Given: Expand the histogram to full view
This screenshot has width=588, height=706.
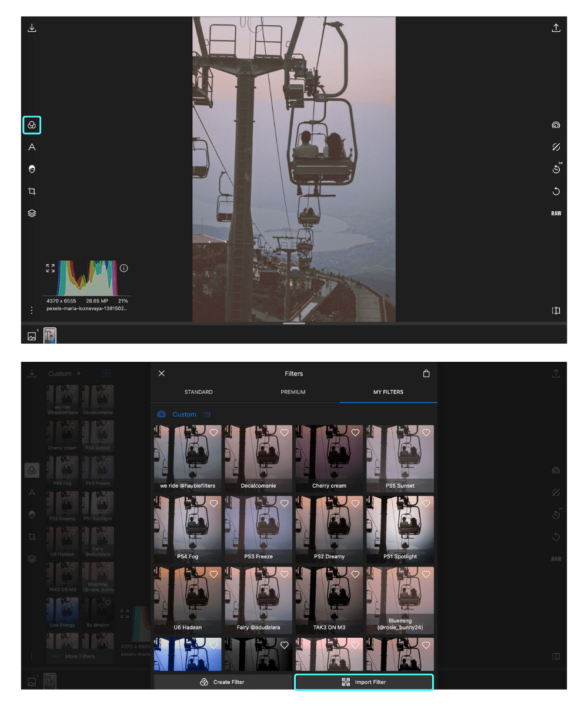Looking at the screenshot, I should click(x=50, y=268).
